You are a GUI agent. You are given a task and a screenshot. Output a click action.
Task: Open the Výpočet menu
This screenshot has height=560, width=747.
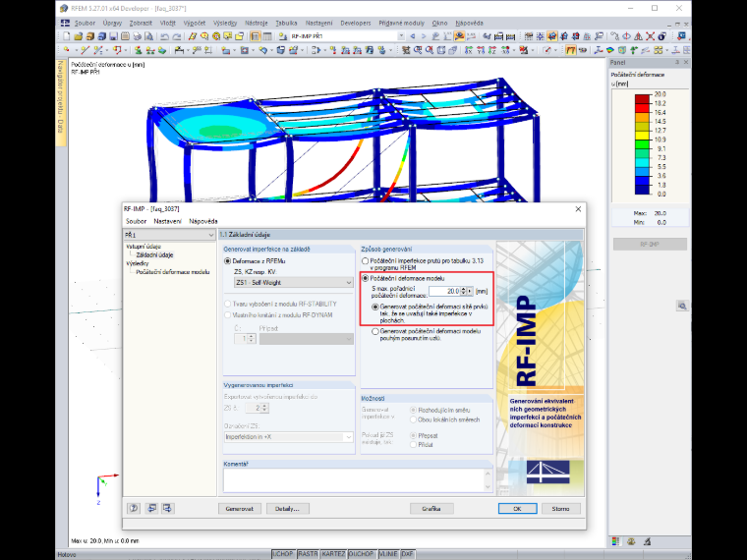pos(195,23)
